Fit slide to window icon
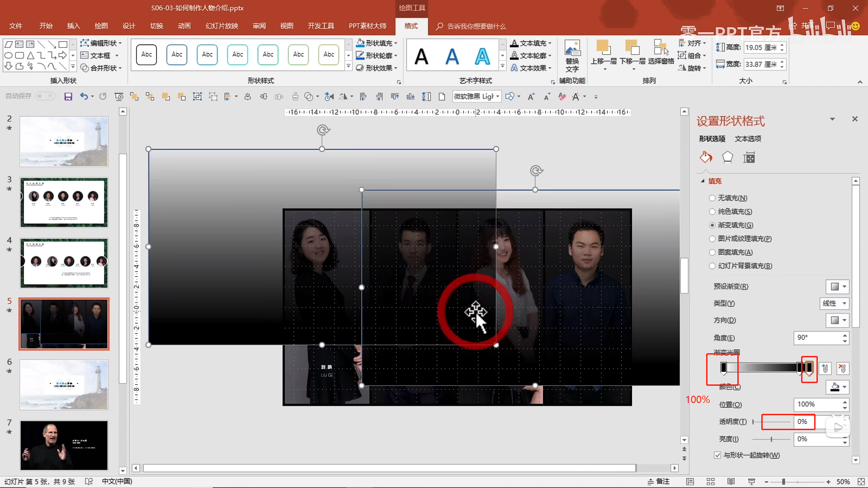Viewport: 868px width, 488px height. 861,482
